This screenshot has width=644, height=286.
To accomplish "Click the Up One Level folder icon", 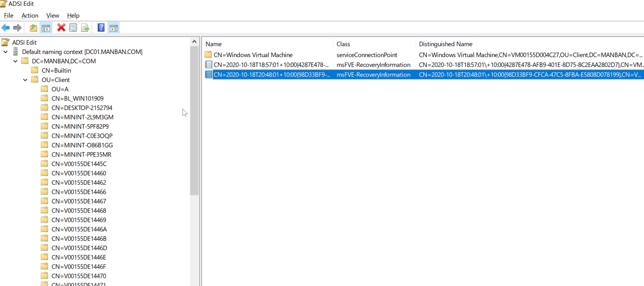I will coord(33,28).
